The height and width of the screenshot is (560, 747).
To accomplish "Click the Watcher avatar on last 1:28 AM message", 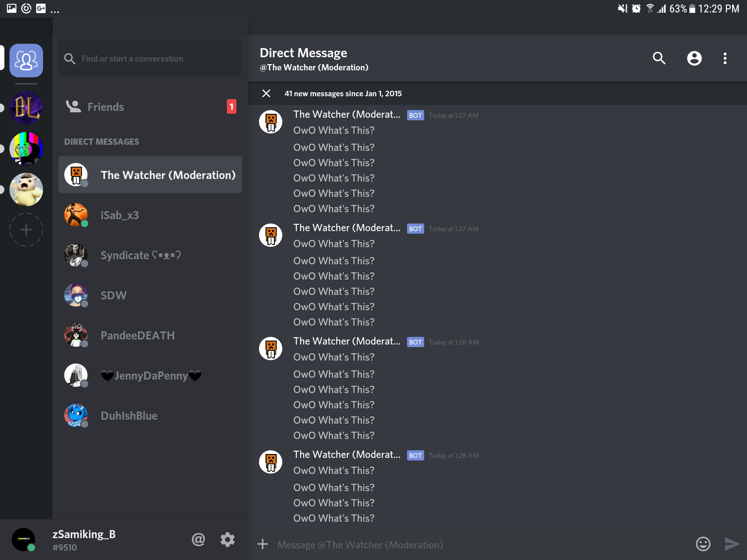I will (271, 462).
